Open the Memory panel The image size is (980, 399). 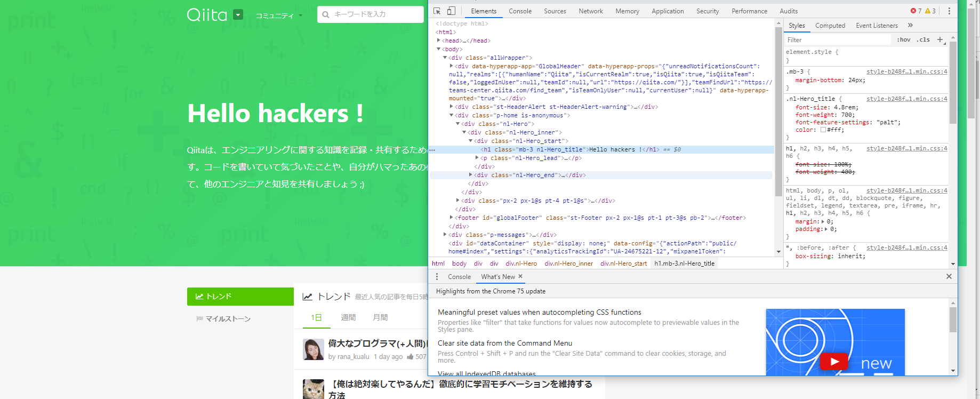click(628, 11)
